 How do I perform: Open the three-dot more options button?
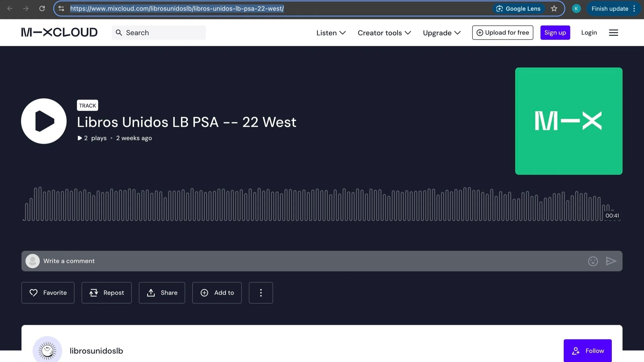tap(261, 293)
